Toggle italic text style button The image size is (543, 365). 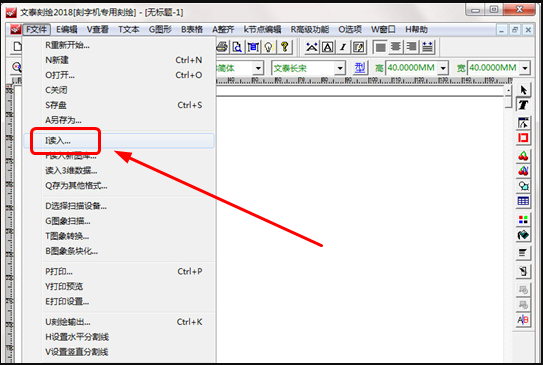tap(343, 47)
